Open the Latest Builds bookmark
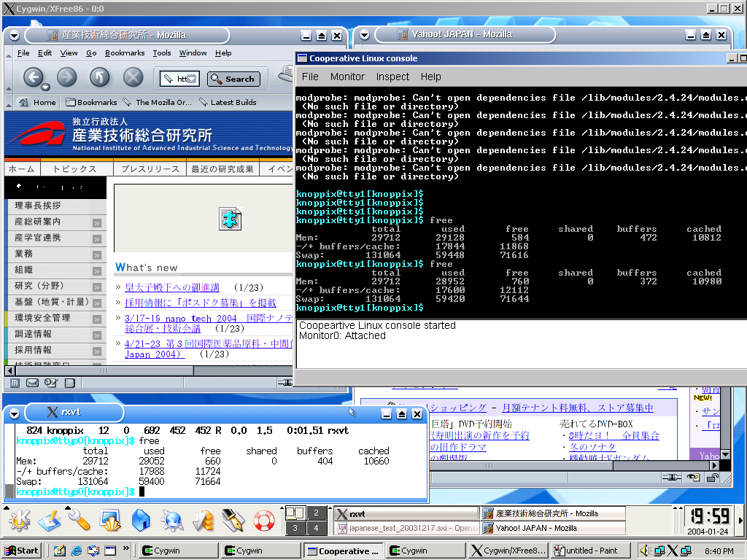The image size is (747, 560). (228, 102)
